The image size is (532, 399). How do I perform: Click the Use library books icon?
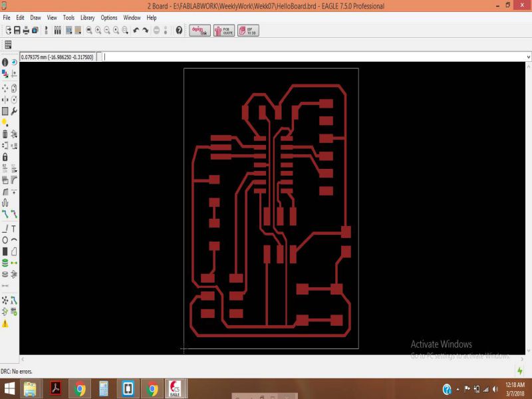pos(58,31)
